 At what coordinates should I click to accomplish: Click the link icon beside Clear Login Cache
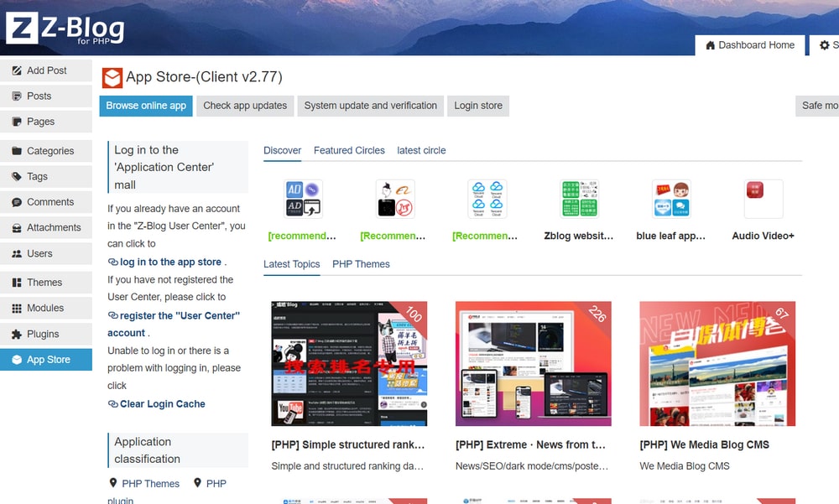(x=113, y=404)
